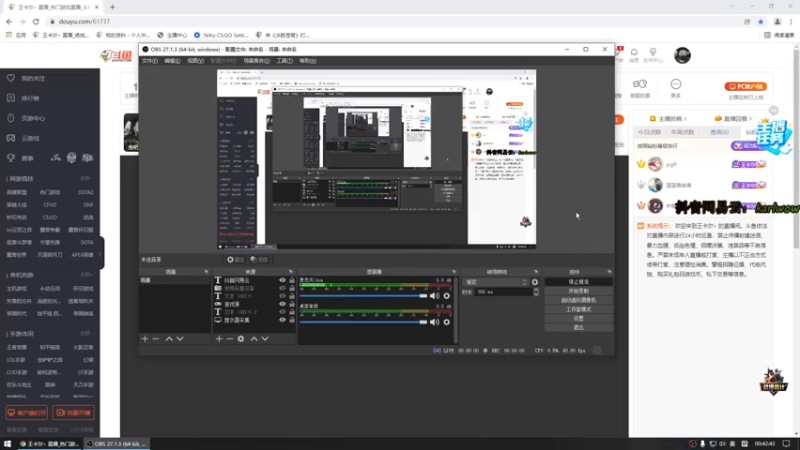Open the 场景集合(S) menu in OBS
Viewport: 800px width, 450px height.
click(x=256, y=61)
